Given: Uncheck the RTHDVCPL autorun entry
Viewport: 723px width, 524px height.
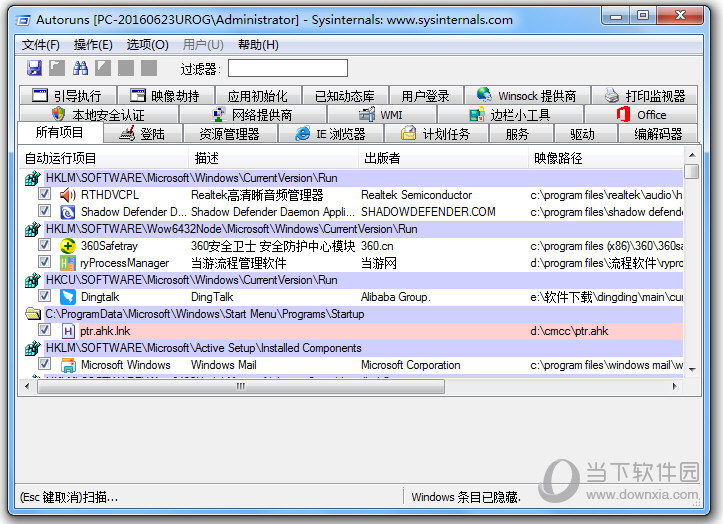Looking at the screenshot, I should [x=44, y=194].
